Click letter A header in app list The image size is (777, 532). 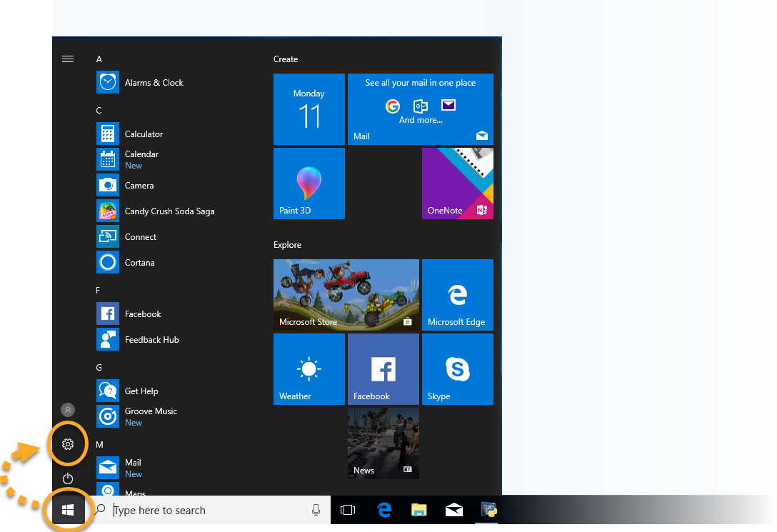pos(99,59)
